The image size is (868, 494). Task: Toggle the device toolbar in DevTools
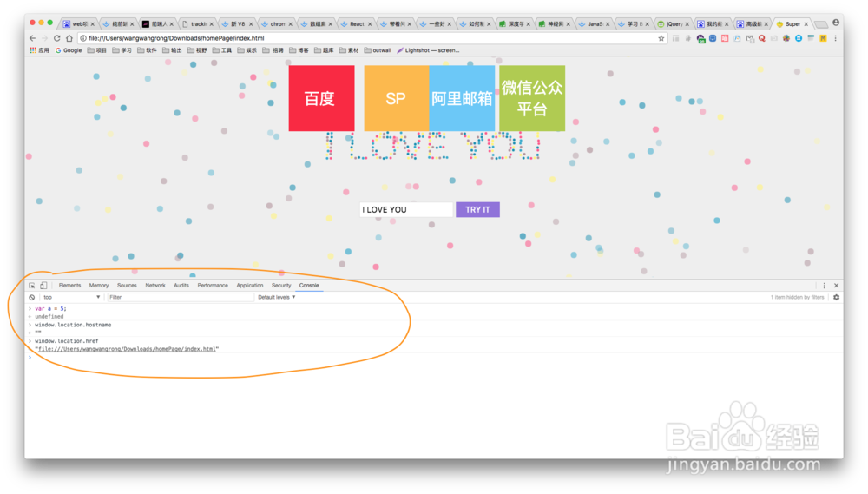(x=43, y=286)
